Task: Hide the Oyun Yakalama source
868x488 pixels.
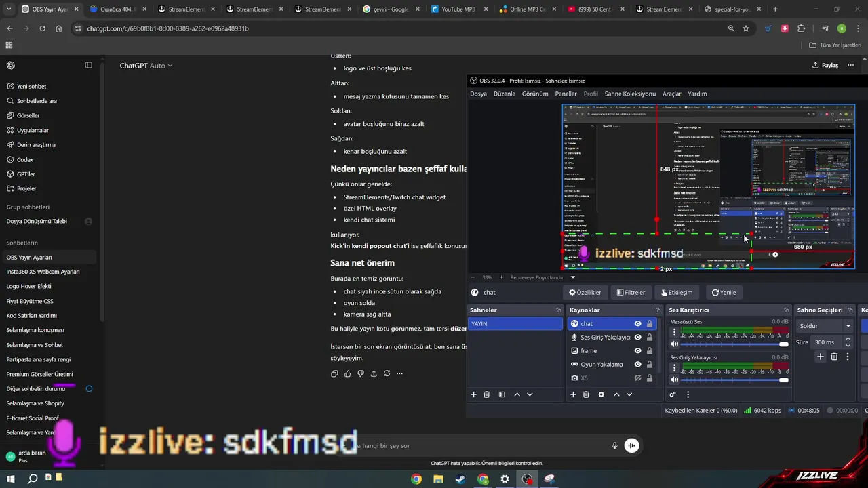Action: [x=637, y=364]
